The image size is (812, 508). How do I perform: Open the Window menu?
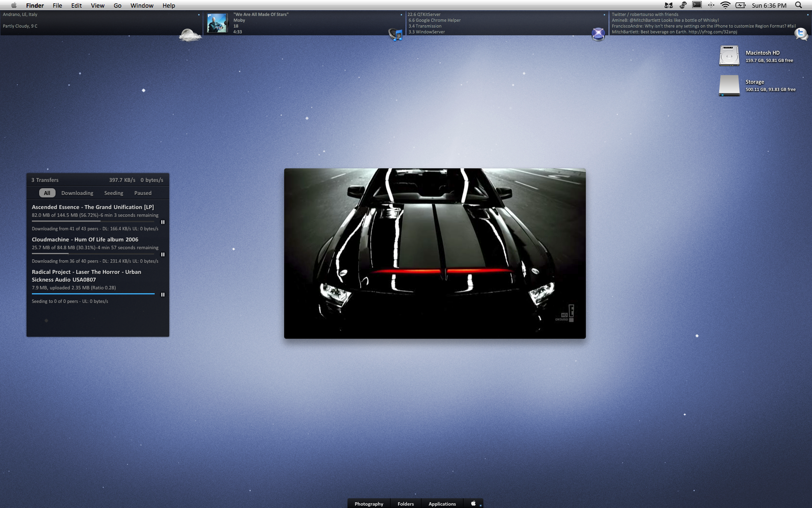click(142, 5)
